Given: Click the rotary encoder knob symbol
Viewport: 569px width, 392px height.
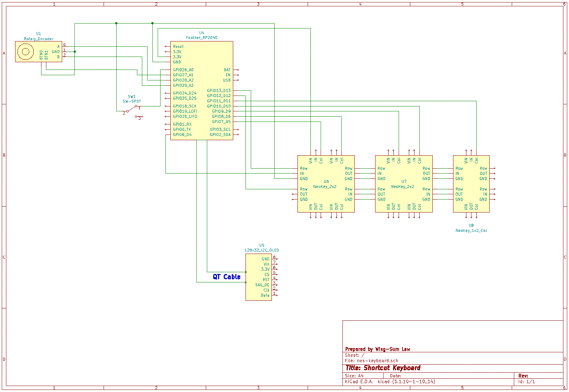Looking at the screenshot, I should point(25,52).
